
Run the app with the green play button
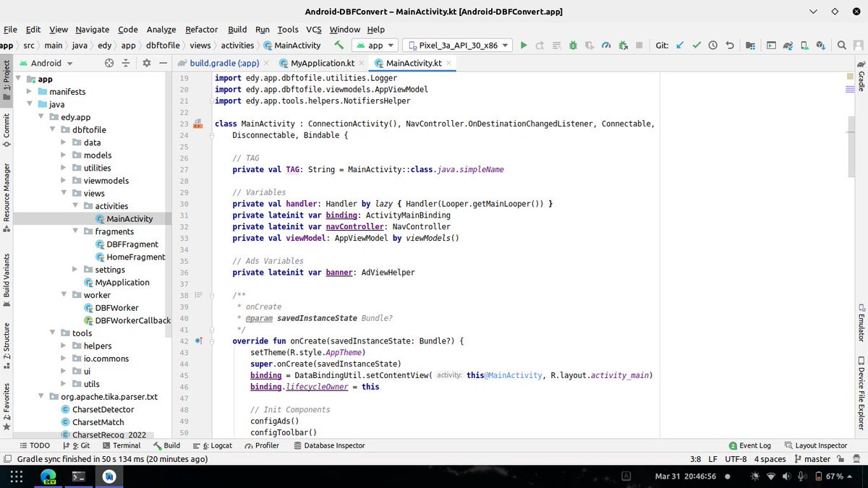click(524, 45)
